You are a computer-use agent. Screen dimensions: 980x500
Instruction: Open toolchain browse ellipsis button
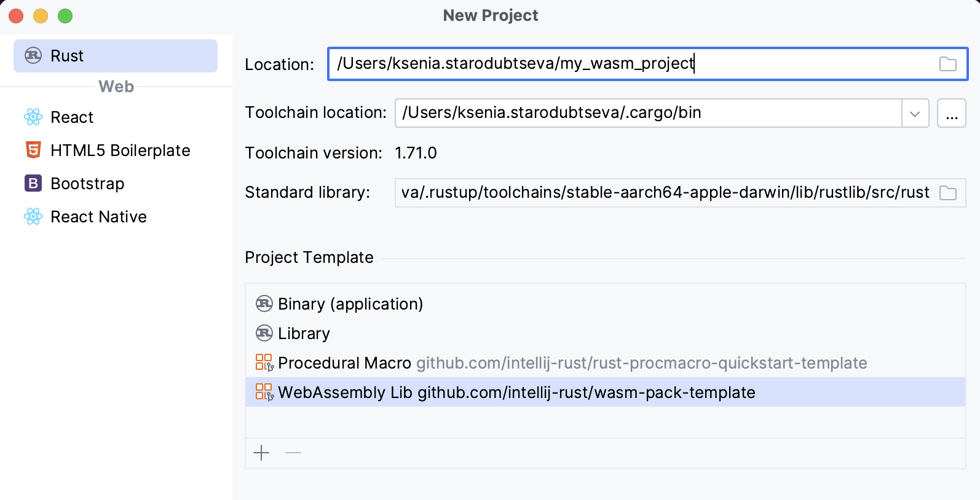point(952,114)
